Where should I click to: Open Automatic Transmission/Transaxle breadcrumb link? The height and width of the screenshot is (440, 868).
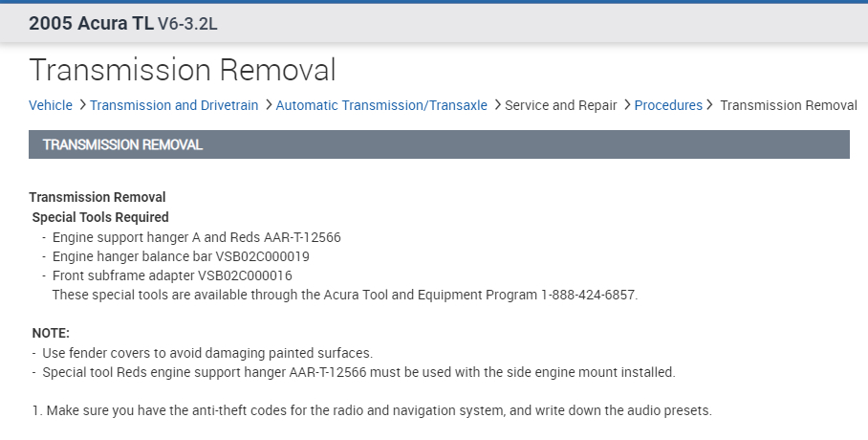381,105
